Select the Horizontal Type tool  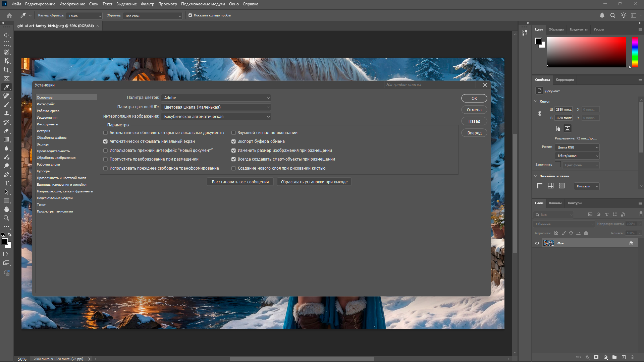[6, 183]
